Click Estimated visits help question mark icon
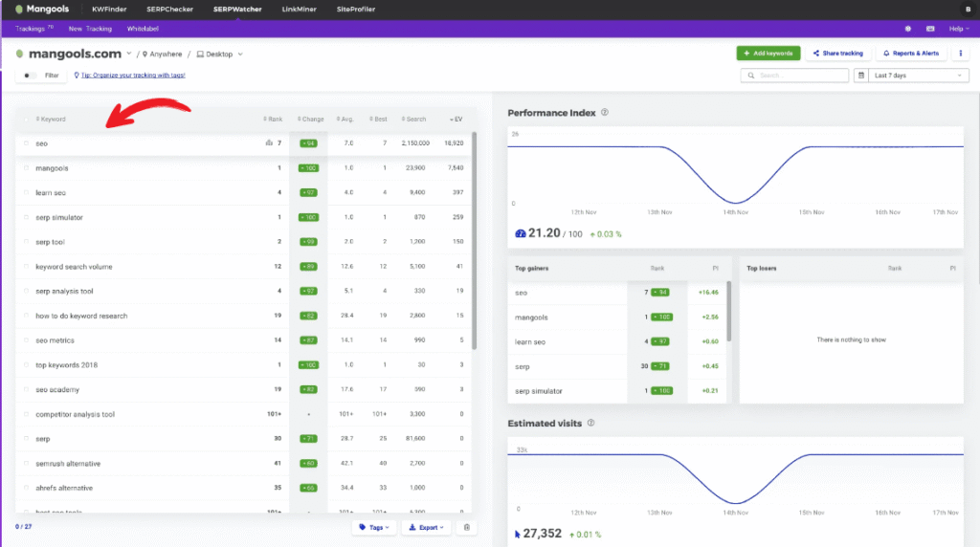 pyautogui.click(x=590, y=423)
